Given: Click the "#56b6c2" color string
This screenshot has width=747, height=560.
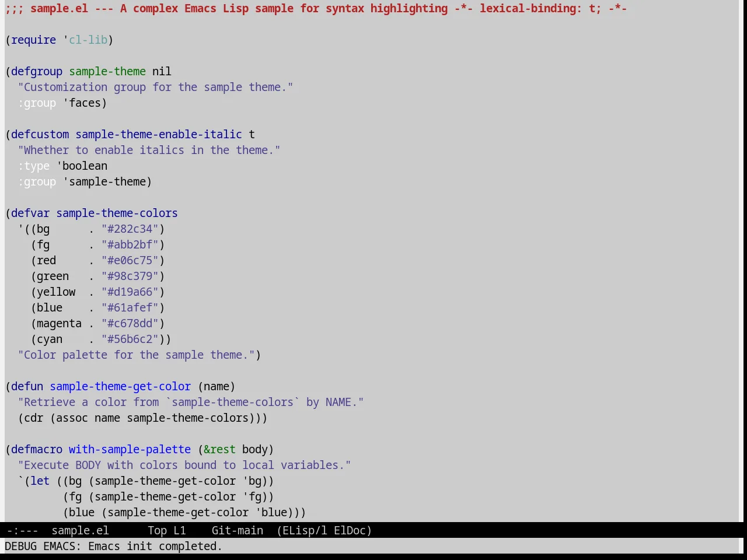Looking at the screenshot, I should point(130,339).
